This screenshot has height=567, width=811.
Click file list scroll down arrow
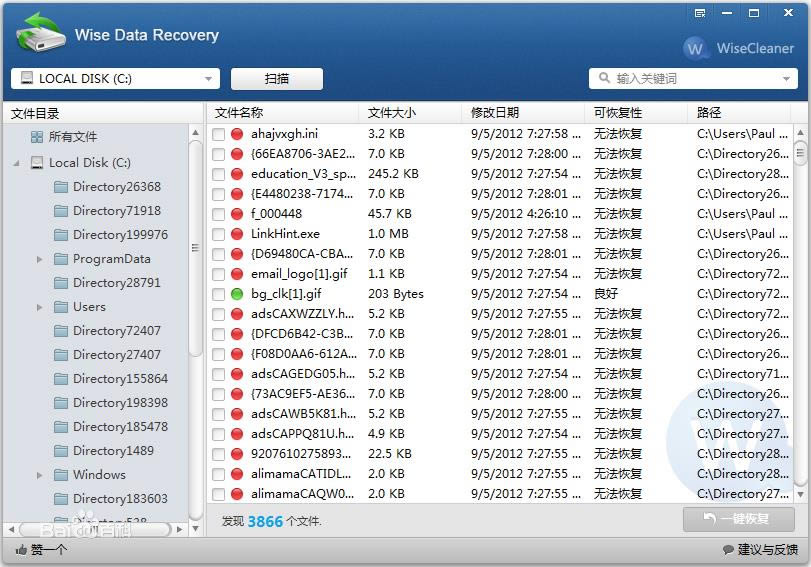(x=801, y=494)
